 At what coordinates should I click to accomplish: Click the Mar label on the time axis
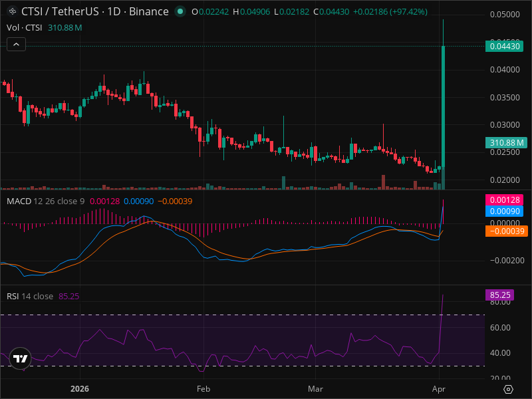(315, 389)
